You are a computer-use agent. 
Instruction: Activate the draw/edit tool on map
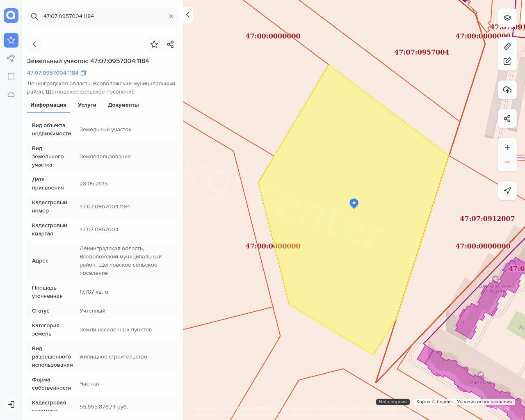pos(507,61)
